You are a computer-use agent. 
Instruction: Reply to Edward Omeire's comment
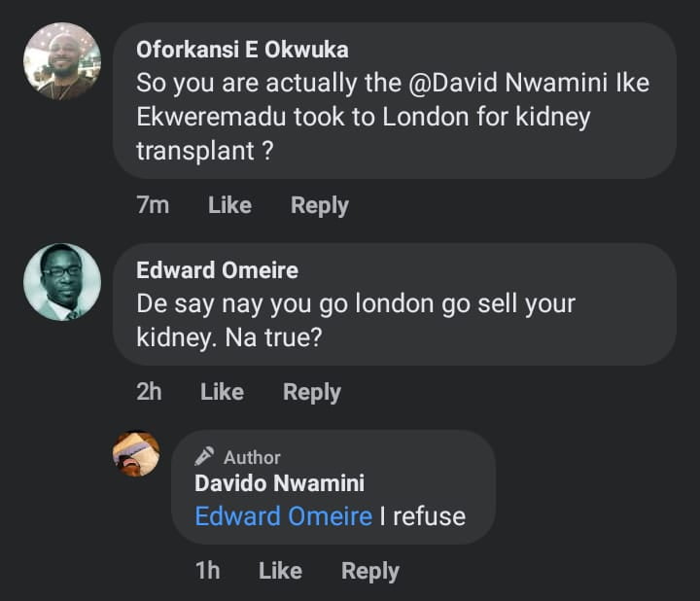coord(312,392)
